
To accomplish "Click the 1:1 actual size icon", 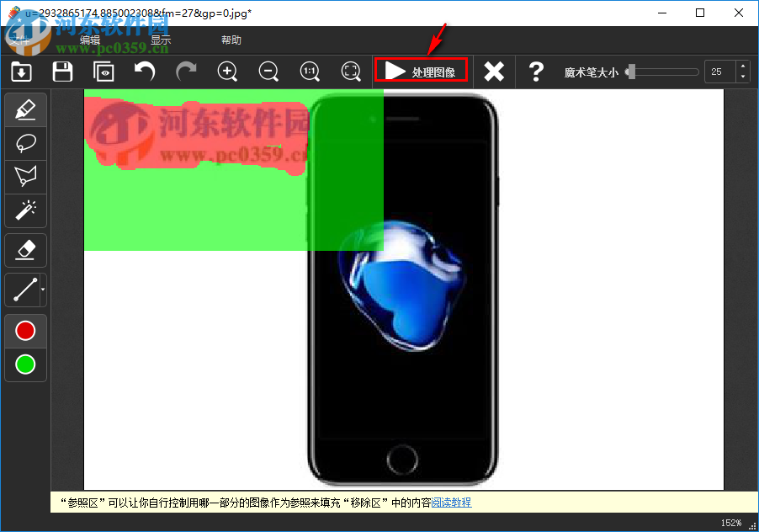I will [x=310, y=72].
